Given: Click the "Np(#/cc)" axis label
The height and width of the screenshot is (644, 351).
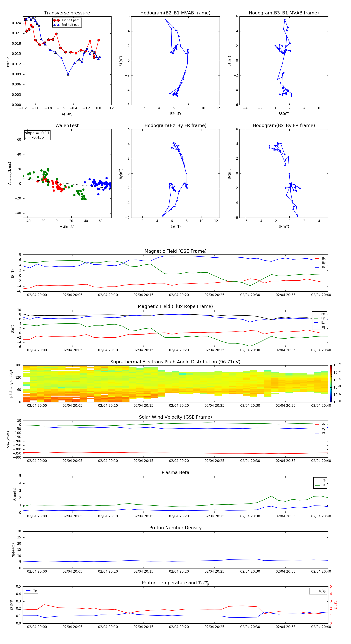Looking at the screenshot, I should [x=13, y=550].
